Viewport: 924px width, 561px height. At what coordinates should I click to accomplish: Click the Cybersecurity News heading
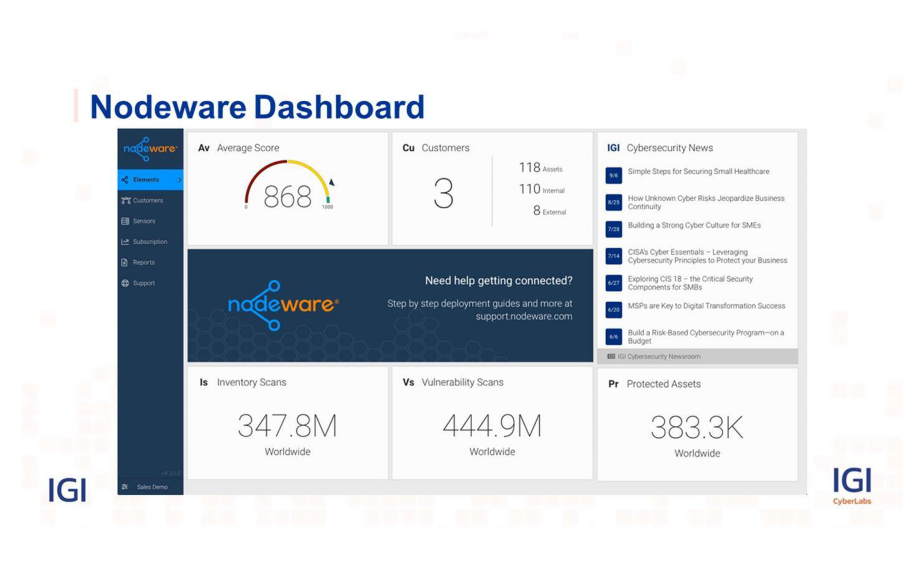pyautogui.click(x=670, y=148)
